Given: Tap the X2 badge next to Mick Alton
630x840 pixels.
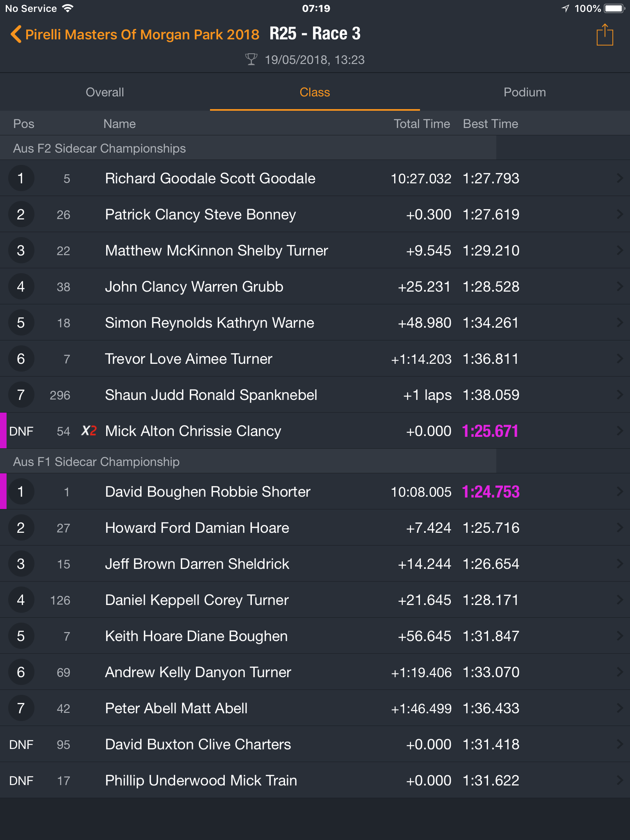Looking at the screenshot, I should click(x=89, y=431).
